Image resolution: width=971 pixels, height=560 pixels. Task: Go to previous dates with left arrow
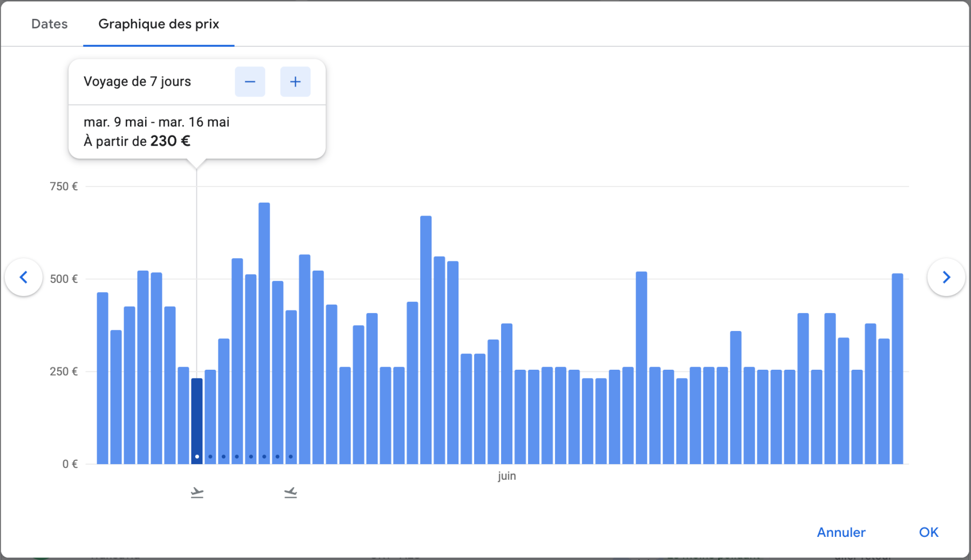pos(24,277)
